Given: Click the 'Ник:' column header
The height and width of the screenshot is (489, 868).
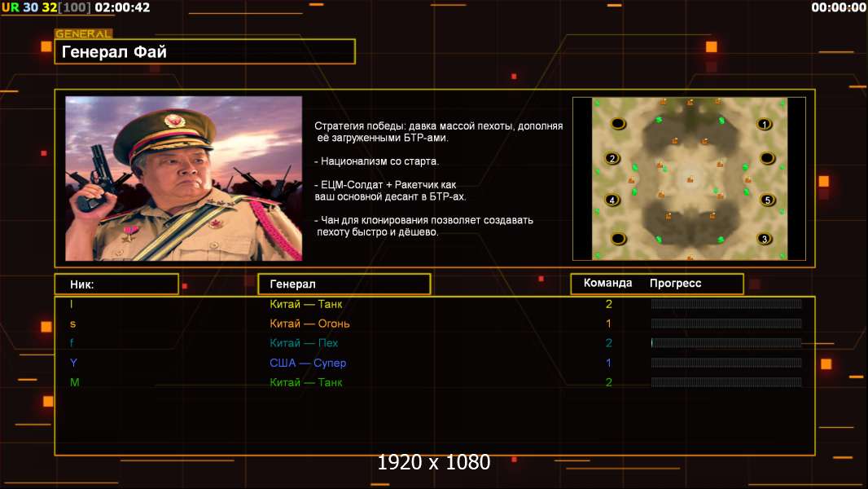Looking at the screenshot, I should pos(116,284).
